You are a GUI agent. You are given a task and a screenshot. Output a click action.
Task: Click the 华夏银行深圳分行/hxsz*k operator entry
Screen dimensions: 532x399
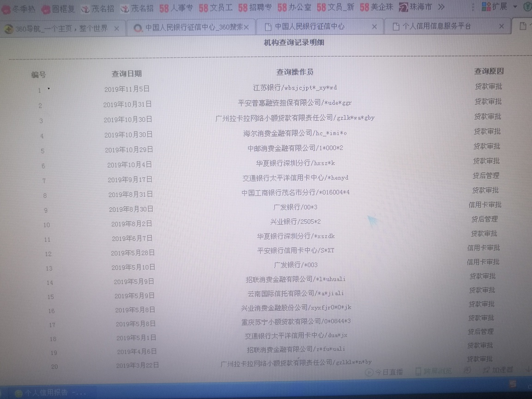(295, 163)
